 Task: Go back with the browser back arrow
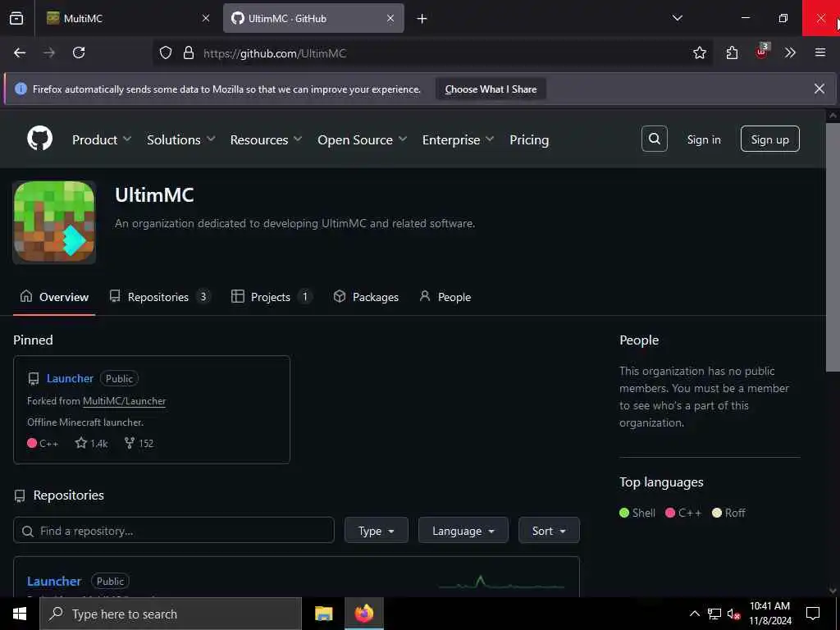[x=20, y=52]
